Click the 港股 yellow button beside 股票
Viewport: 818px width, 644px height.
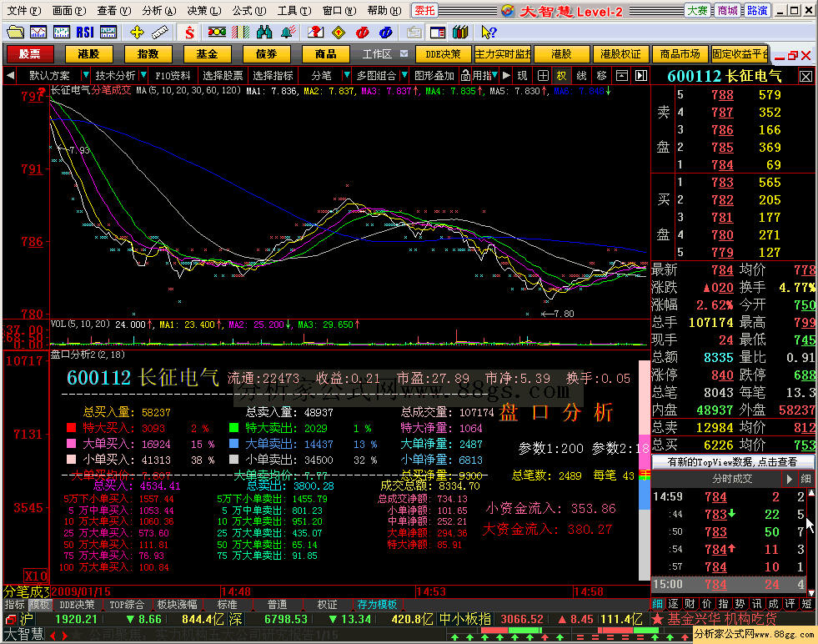point(88,53)
